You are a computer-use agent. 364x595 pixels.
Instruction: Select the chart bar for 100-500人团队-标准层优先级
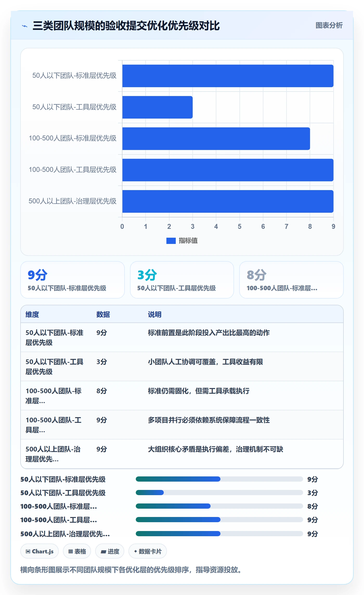[x=216, y=139]
